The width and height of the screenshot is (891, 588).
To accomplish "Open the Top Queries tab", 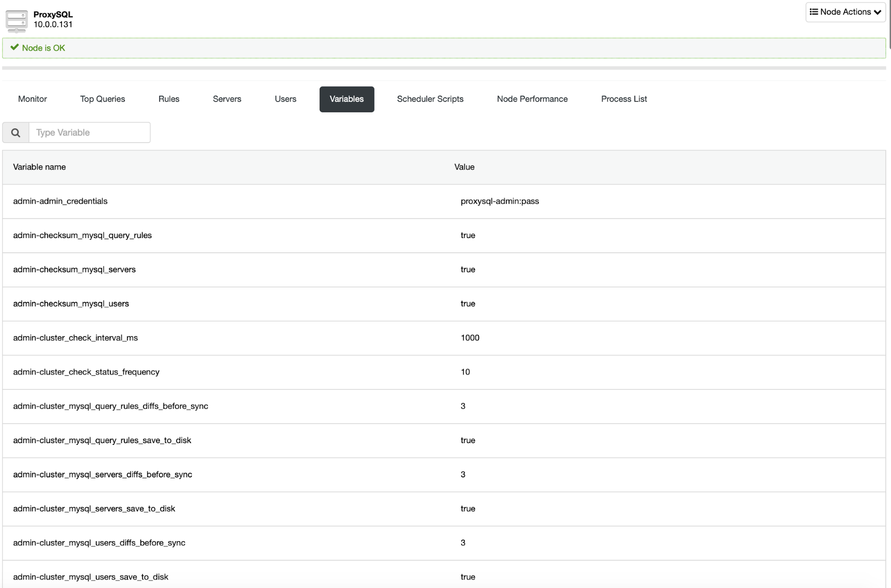I will click(x=103, y=99).
